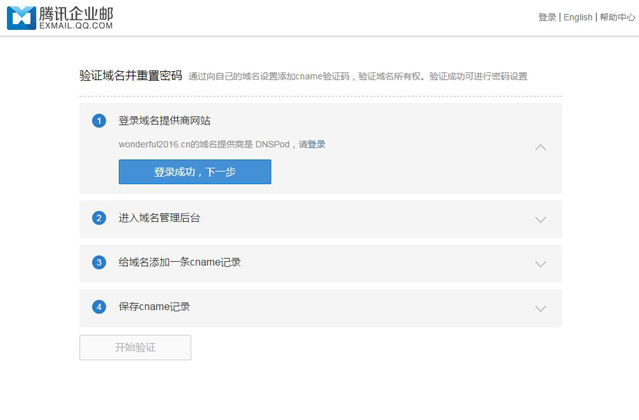This screenshot has height=420, width=639.
Task: Open the 帮助中心 help center link
Action: [x=617, y=17]
